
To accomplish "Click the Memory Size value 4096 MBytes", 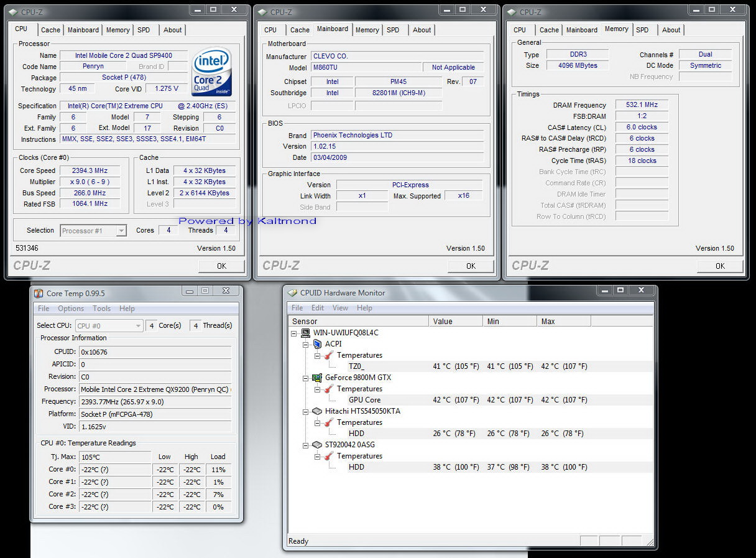I will 578,65.
